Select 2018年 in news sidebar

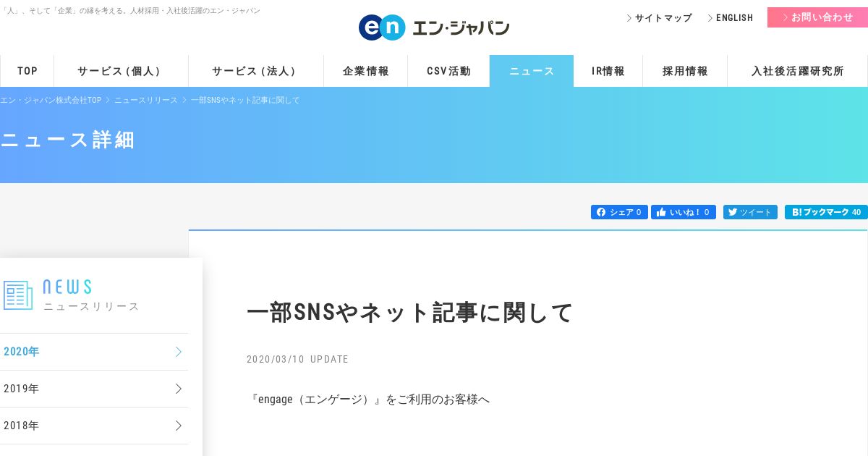94,426
